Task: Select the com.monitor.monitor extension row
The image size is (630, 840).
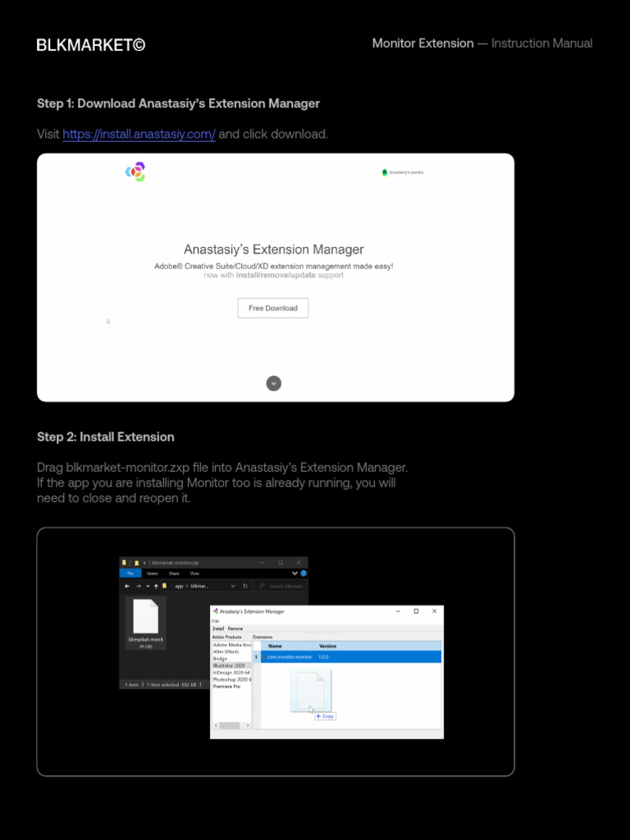Action: click(x=348, y=657)
